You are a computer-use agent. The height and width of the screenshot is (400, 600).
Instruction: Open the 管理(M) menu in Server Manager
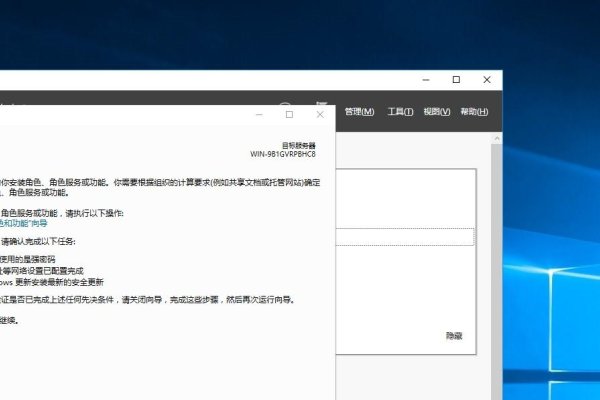pyautogui.click(x=359, y=111)
